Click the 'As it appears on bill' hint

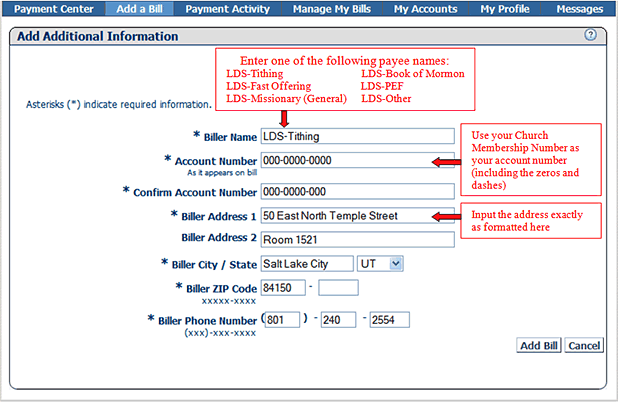(x=222, y=173)
